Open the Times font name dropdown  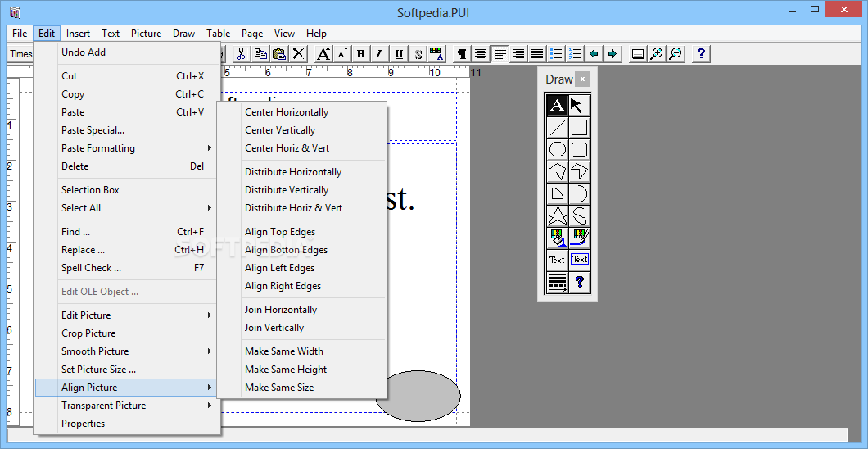click(x=21, y=54)
